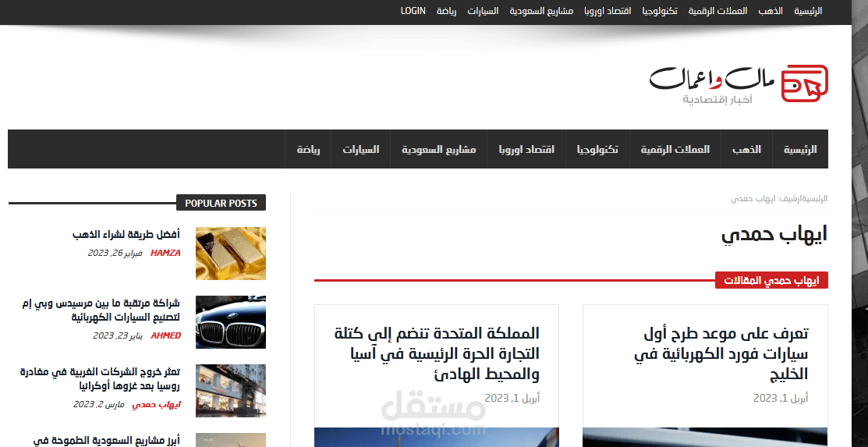Click the date مارس 2, 2023
Viewport: 868px width, 447px height.
(98, 404)
